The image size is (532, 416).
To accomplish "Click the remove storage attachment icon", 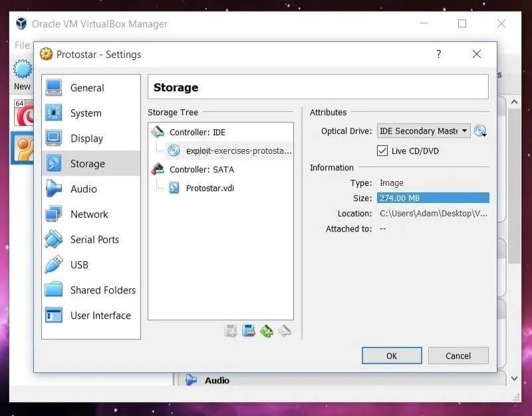I will pos(249,331).
